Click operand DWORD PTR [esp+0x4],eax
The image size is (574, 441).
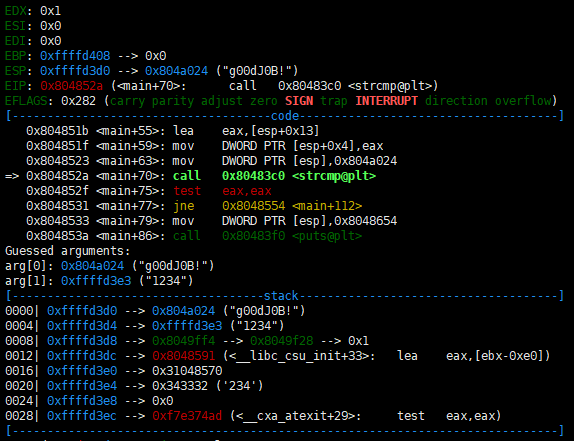coord(302,146)
